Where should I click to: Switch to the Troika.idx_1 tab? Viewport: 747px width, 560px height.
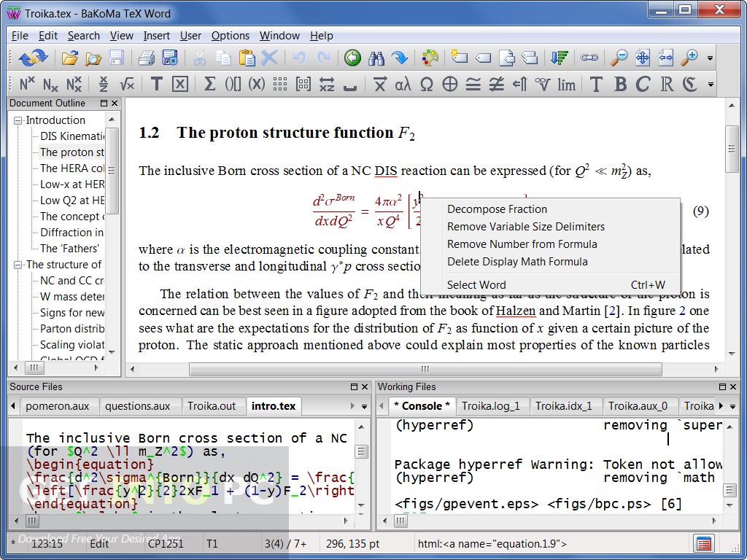pyautogui.click(x=564, y=406)
